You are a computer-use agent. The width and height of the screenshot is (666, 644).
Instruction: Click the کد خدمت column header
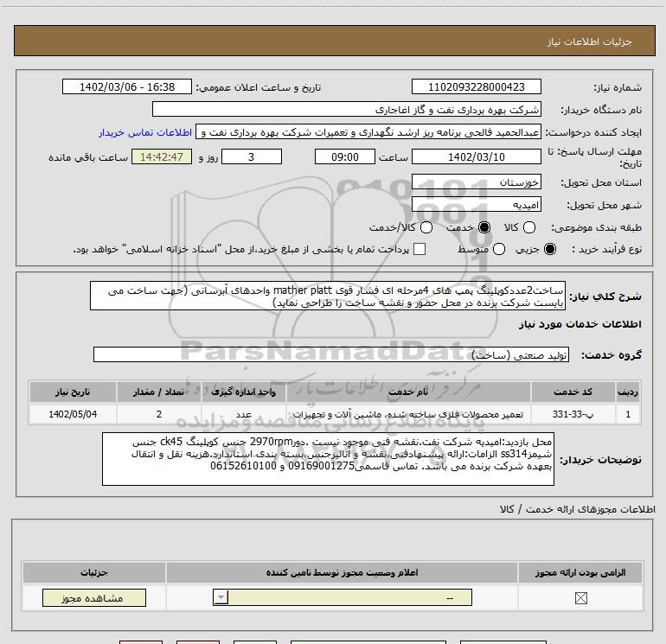pos(573,392)
